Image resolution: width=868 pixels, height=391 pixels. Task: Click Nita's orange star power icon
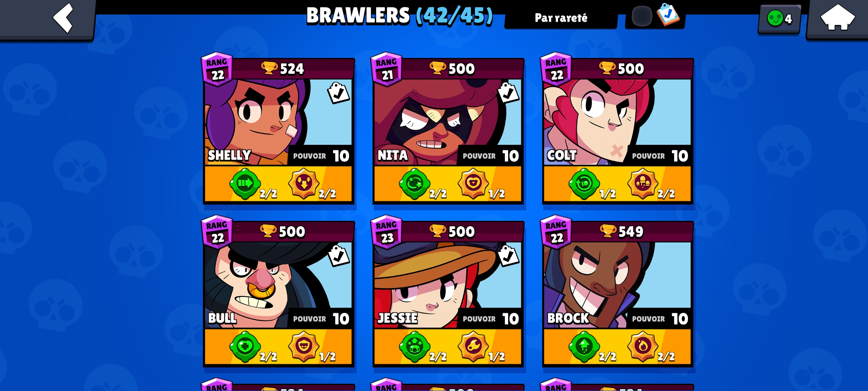click(473, 183)
